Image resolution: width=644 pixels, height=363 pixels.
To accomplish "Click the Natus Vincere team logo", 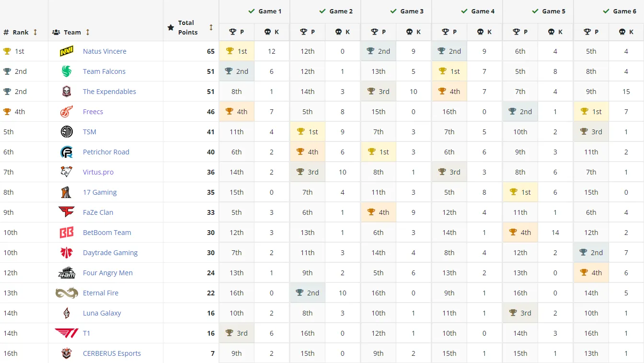I will pyautogui.click(x=67, y=51).
